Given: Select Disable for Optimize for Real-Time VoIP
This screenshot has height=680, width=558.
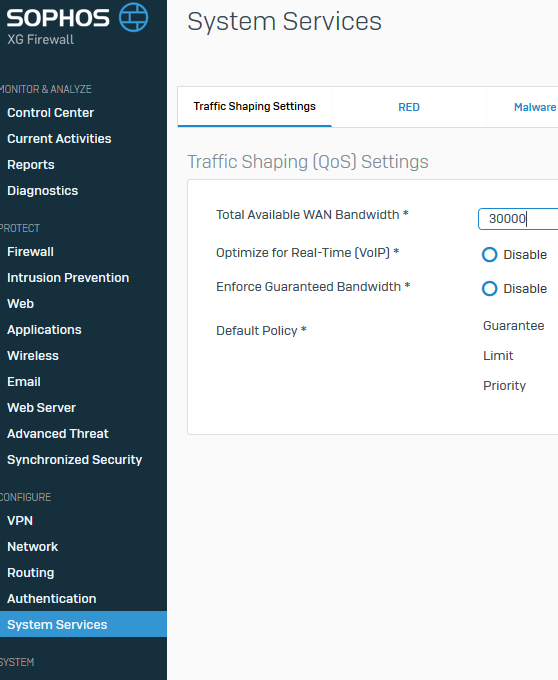Looking at the screenshot, I should [489, 255].
